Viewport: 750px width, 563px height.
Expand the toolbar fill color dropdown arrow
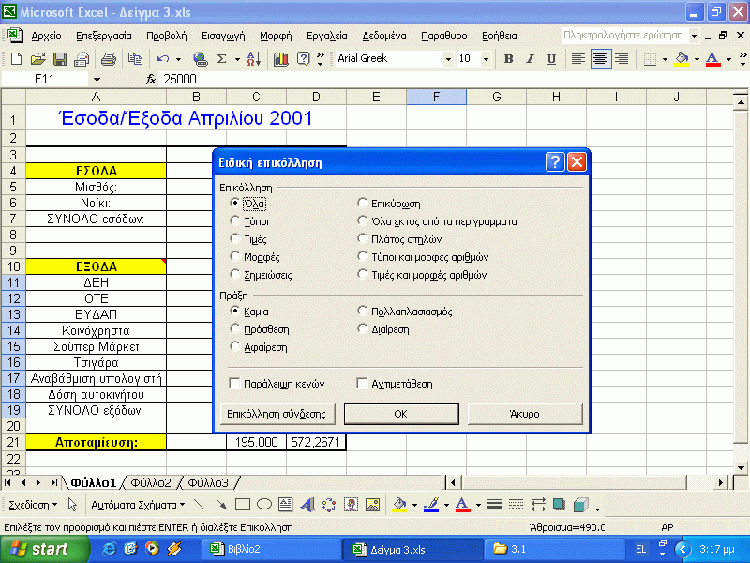click(696, 59)
